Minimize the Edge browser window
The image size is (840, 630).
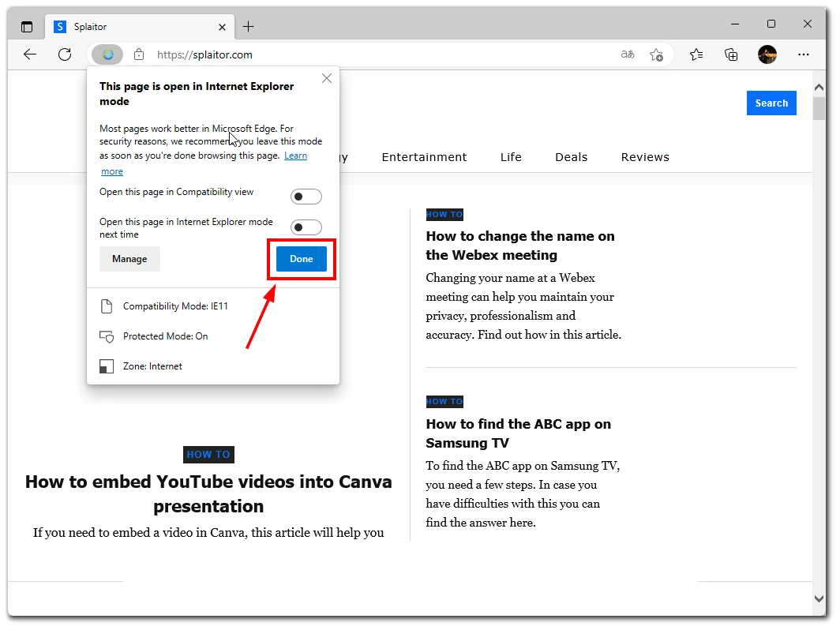click(x=735, y=24)
